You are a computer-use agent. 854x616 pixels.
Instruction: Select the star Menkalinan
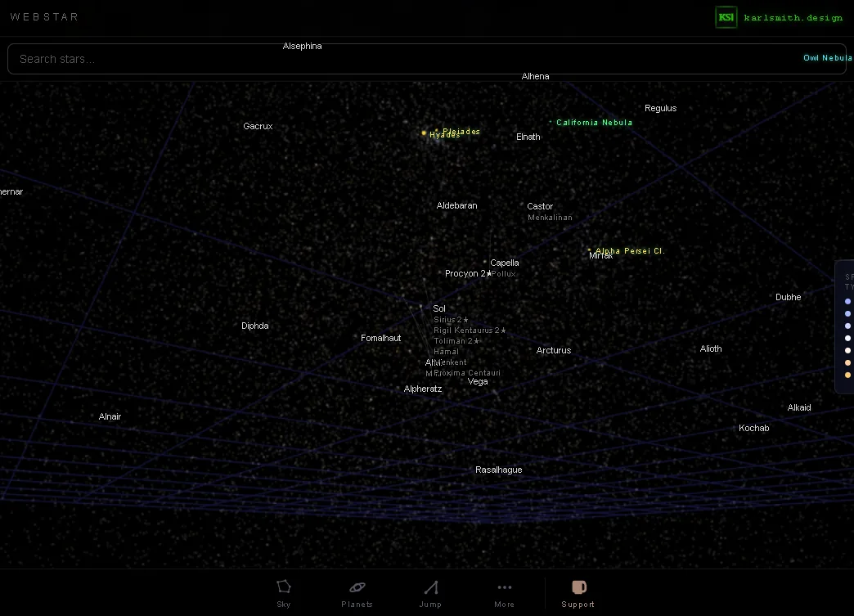pyautogui.click(x=550, y=218)
